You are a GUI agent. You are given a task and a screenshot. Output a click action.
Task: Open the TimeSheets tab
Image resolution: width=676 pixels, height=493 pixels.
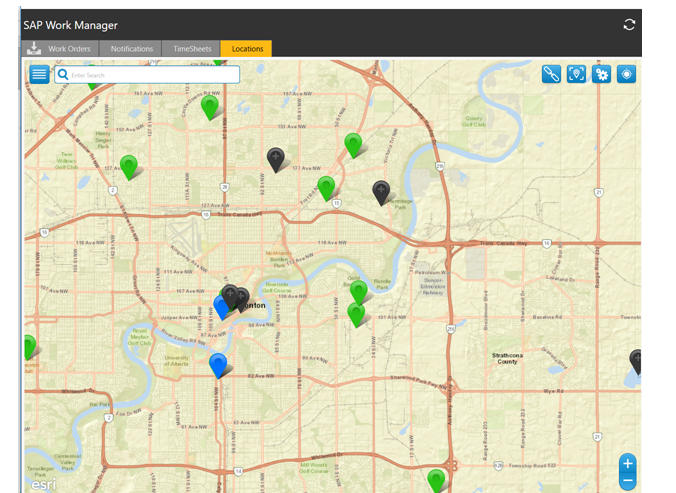192,49
